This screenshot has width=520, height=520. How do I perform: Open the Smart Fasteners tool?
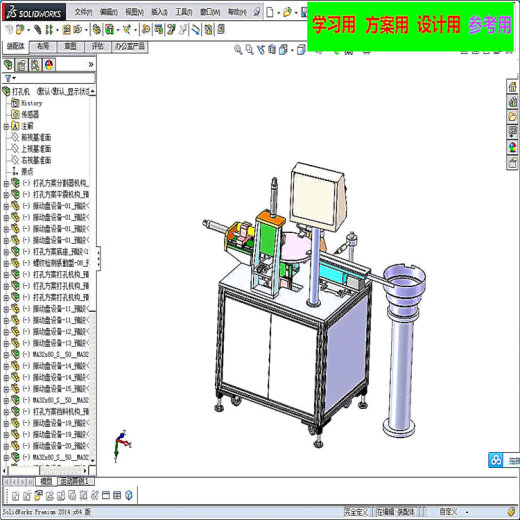[x=66, y=30]
